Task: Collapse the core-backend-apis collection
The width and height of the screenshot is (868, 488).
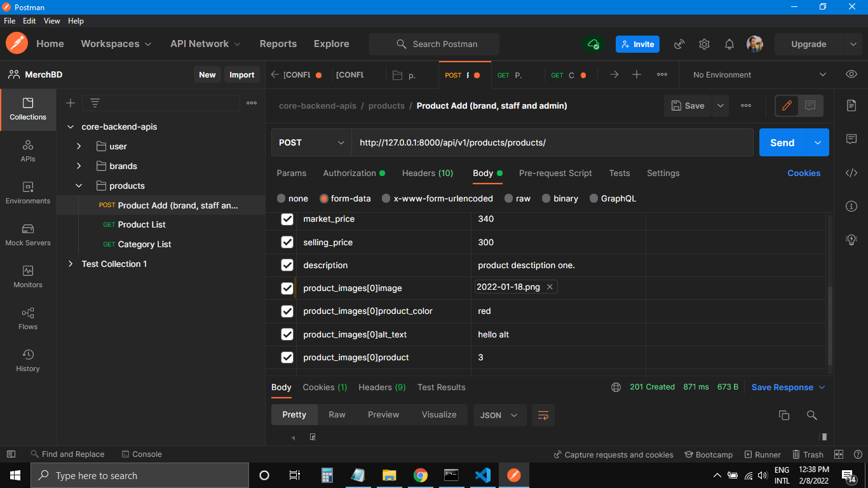Action: (x=71, y=126)
